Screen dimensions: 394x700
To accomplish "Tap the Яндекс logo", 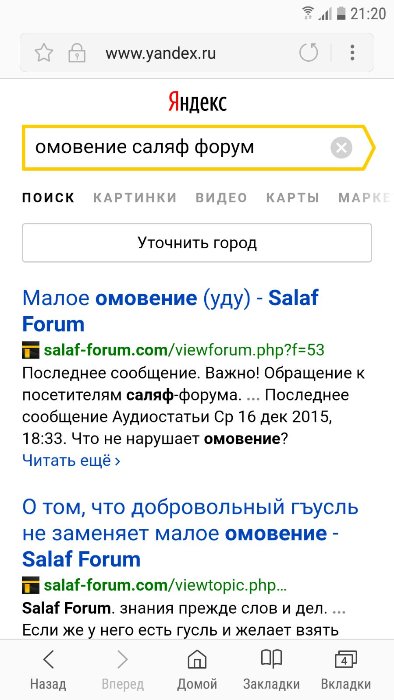I will coord(197,102).
